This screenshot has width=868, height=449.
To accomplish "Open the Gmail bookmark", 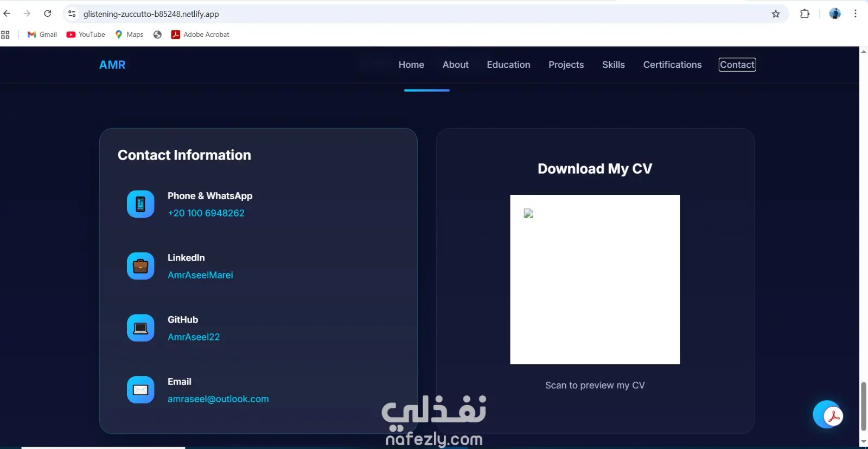I will (42, 35).
